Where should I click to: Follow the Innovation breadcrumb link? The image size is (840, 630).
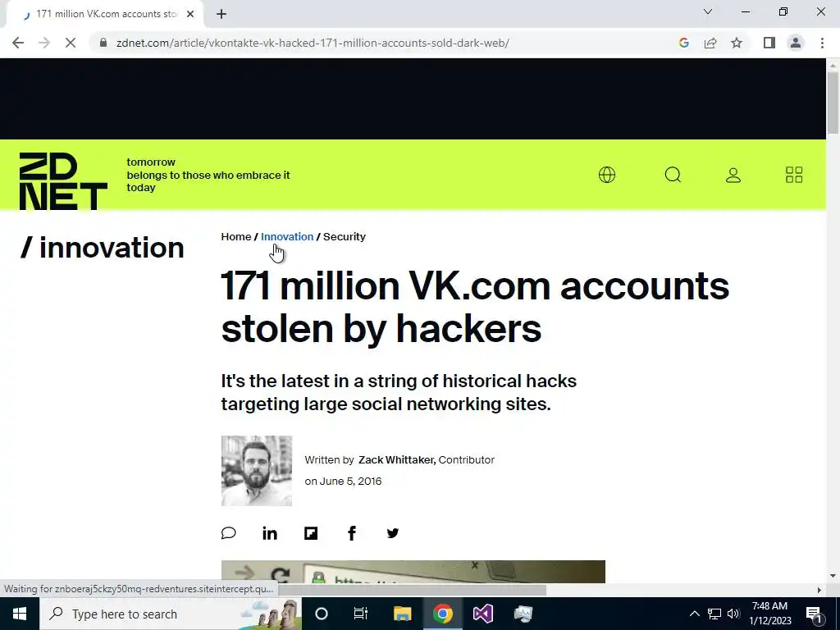point(287,237)
